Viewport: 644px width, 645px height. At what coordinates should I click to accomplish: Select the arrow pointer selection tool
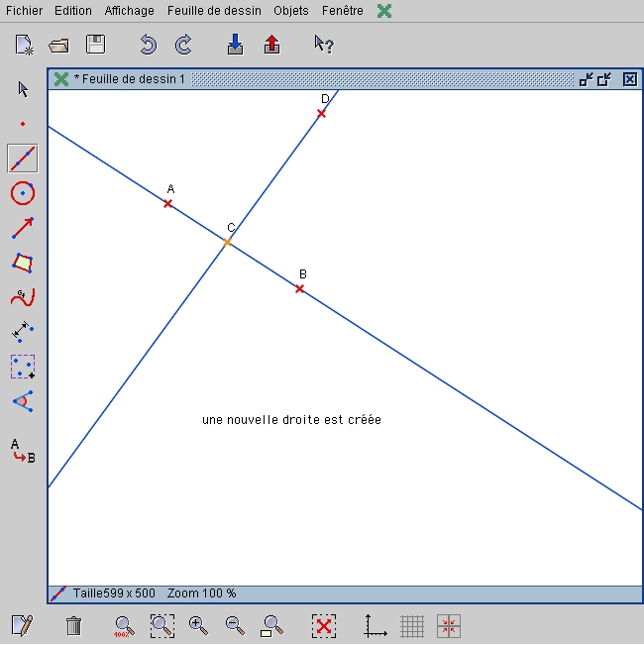coord(23,89)
